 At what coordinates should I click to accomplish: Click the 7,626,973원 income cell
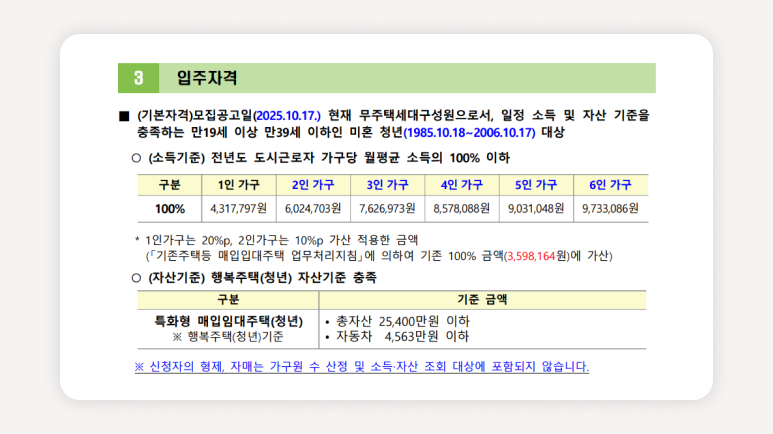pyautogui.click(x=387, y=209)
